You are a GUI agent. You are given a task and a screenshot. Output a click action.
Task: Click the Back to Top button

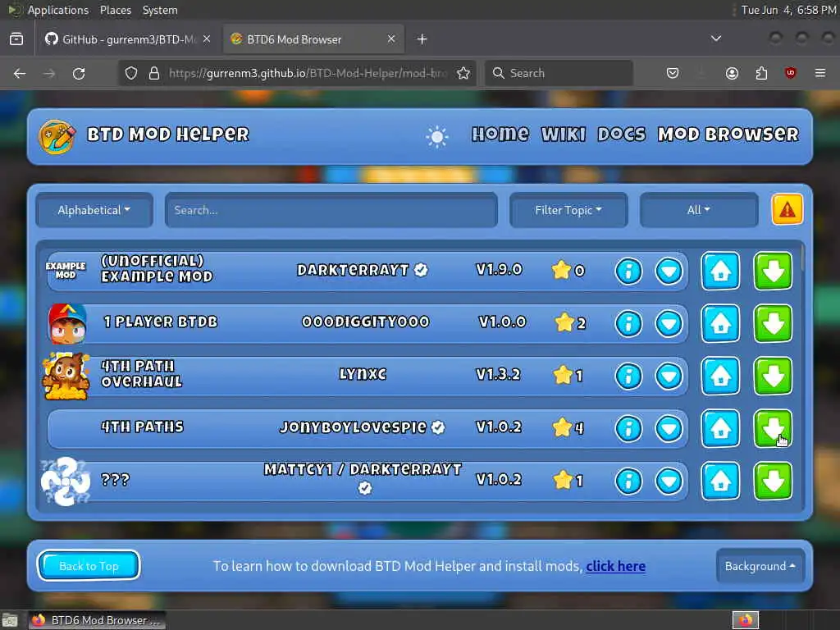click(89, 566)
